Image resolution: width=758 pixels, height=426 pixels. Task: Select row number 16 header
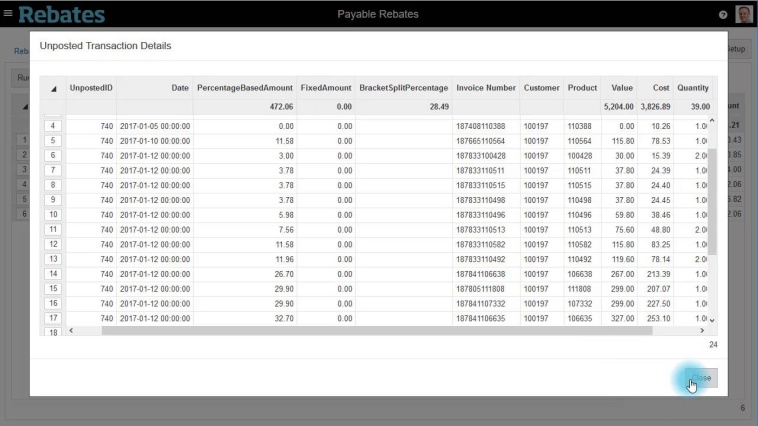click(x=53, y=304)
